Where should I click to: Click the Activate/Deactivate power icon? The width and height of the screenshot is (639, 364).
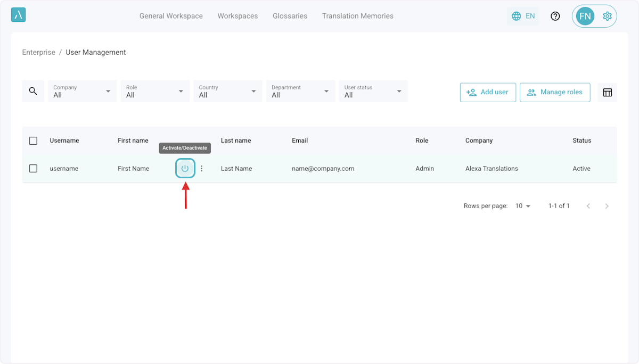coord(185,169)
